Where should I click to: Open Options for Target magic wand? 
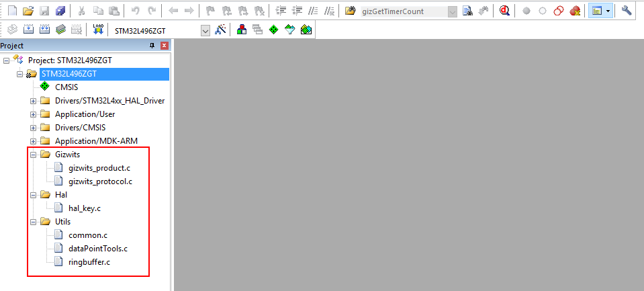(x=220, y=30)
